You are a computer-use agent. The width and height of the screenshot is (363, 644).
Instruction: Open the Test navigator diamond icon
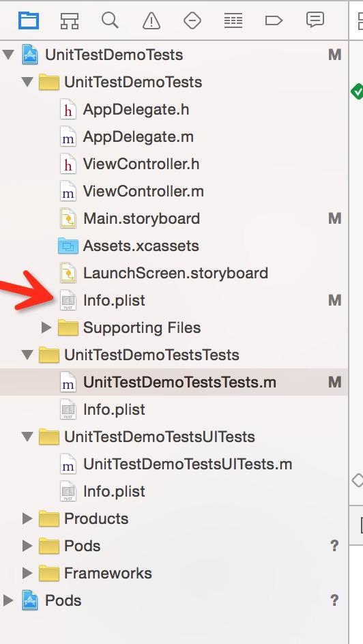pos(192,20)
